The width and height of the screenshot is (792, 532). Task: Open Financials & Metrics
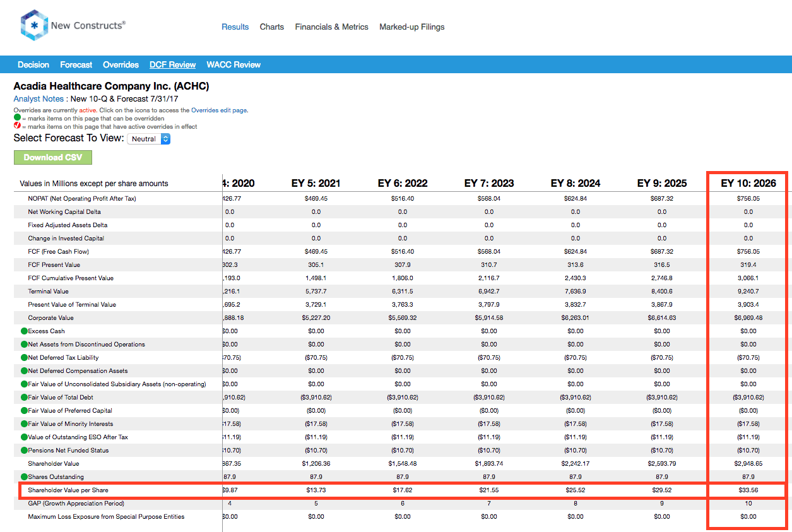click(332, 27)
